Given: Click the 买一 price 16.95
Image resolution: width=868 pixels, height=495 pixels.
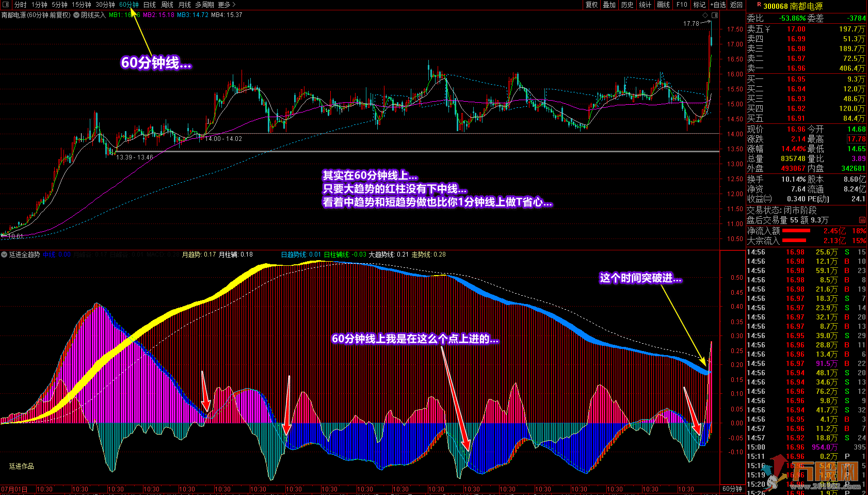Looking at the screenshot, I should click(796, 79).
